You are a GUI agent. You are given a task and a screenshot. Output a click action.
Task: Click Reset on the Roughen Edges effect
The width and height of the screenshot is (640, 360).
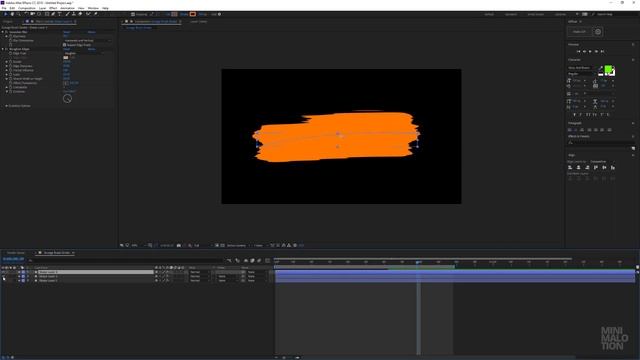(x=67, y=49)
